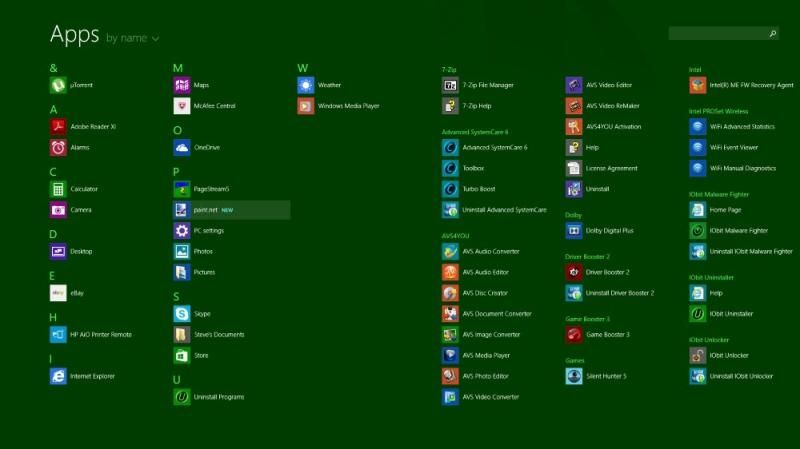
Task: Open WiFi Advanced Statistics icon
Action: click(697, 127)
